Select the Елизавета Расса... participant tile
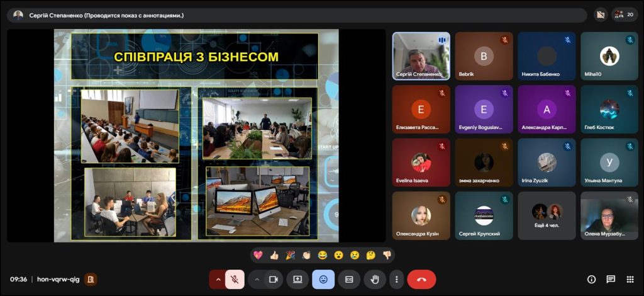 (x=421, y=110)
